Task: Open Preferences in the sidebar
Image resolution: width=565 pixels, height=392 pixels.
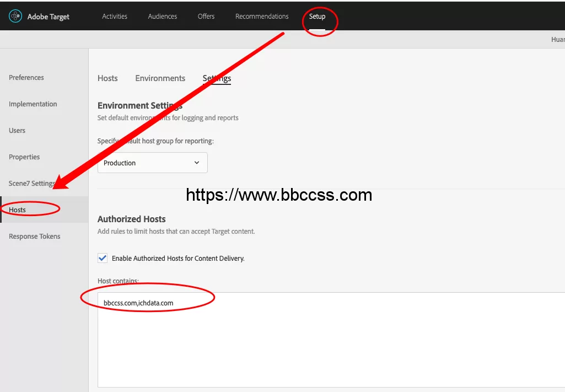Action: [x=26, y=78]
